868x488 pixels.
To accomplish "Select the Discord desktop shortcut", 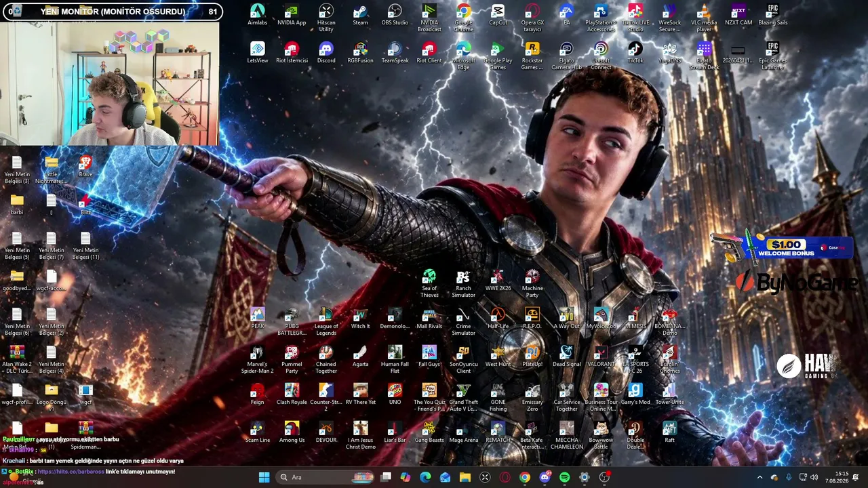I will (326, 53).
